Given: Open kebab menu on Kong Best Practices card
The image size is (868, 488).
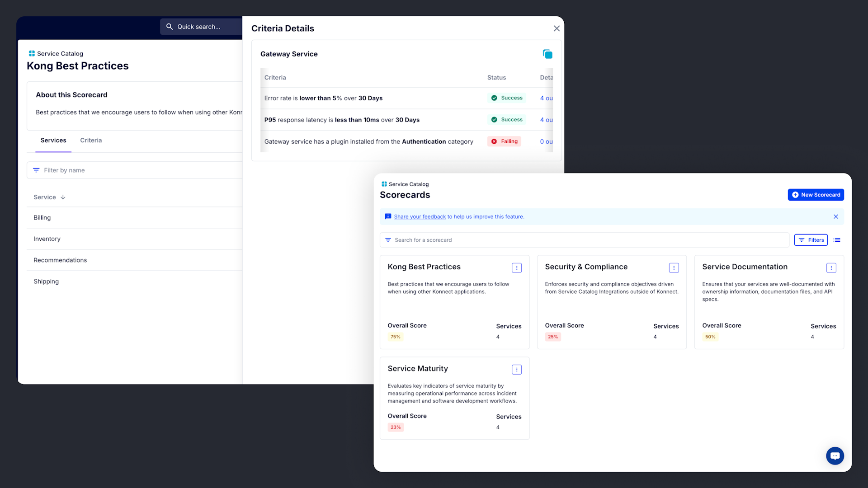Looking at the screenshot, I should (516, 267).
